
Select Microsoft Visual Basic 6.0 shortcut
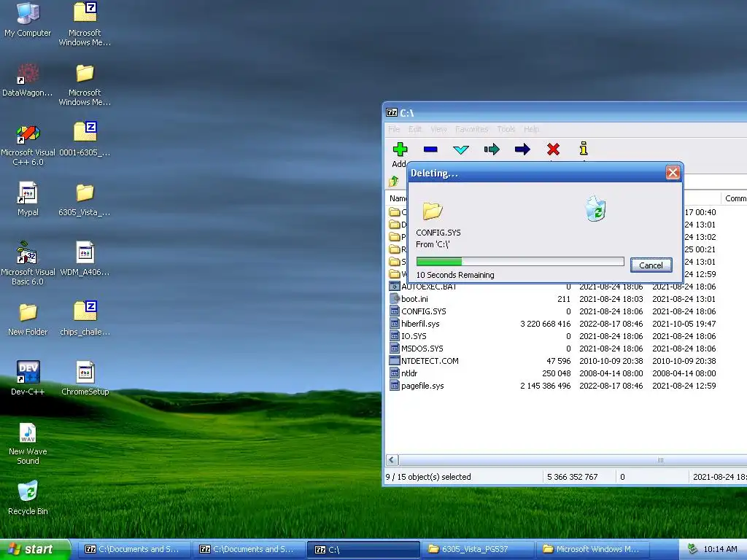tap(28, 264)
